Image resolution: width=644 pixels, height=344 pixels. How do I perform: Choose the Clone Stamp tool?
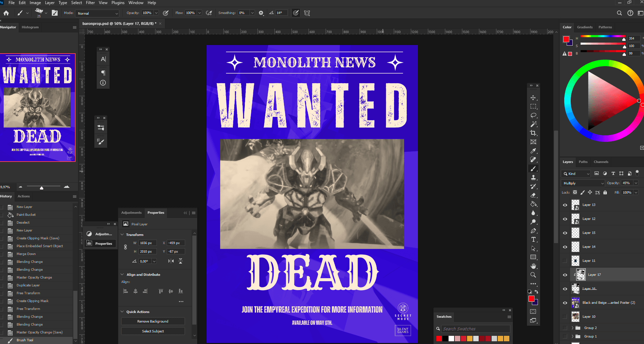tap(533, 177)
